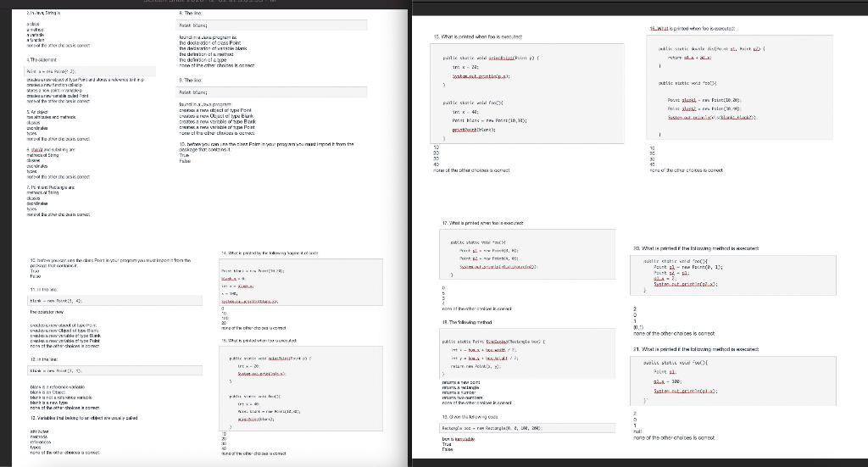Click question 17 'What is printed' heading

point(482,223)
